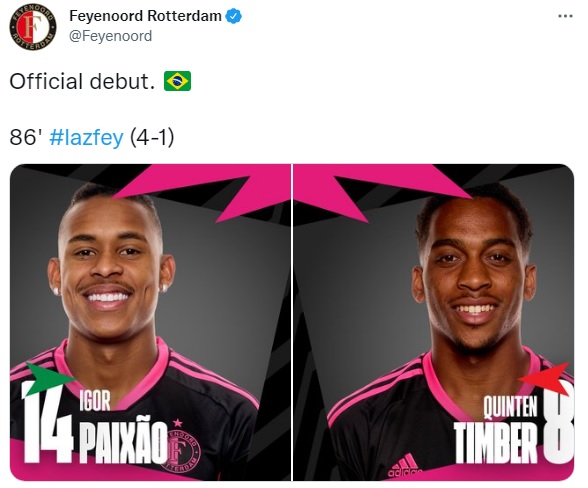Click the Feyenoord crest on Paixão's shirt
This screenshot has width=588, height=488.
(x=184, y=448)
